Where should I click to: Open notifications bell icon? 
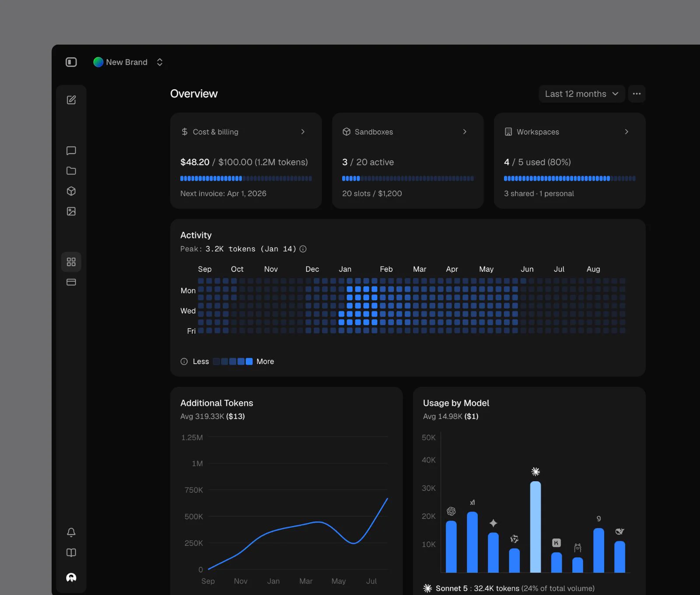pos(71,532)
